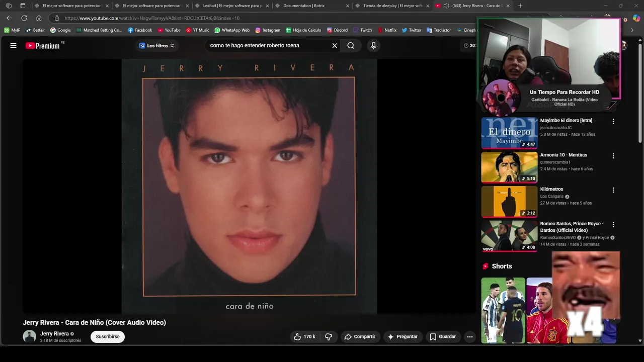
Task: Close the Documentation | Botrix tab
Action: (347, 6)
